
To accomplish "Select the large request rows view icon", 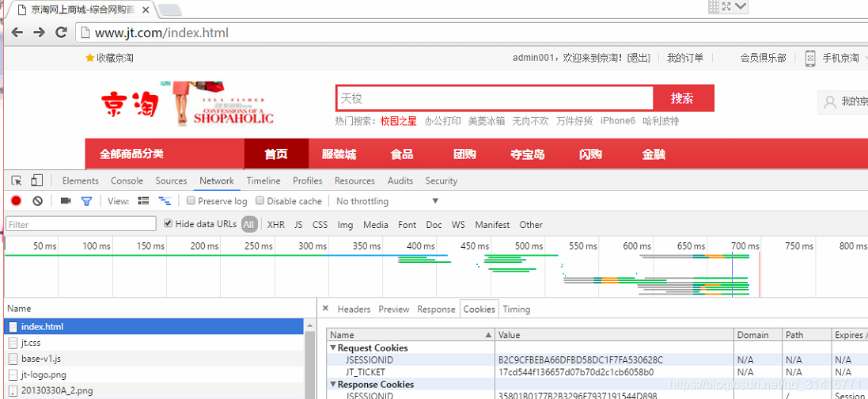I will 143,200.
